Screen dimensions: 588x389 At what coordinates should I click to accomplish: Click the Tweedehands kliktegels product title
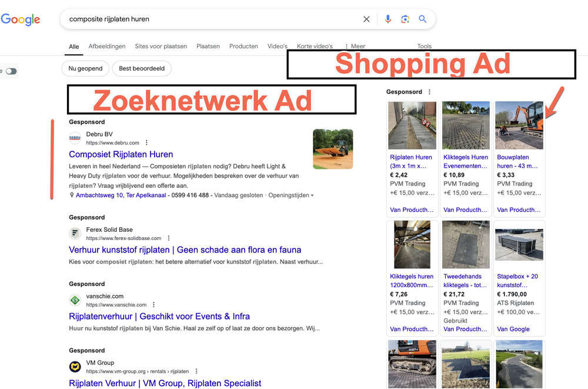465,281
